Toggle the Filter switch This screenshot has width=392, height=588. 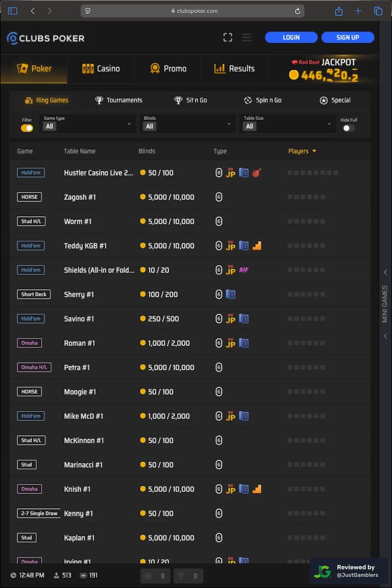26,128
